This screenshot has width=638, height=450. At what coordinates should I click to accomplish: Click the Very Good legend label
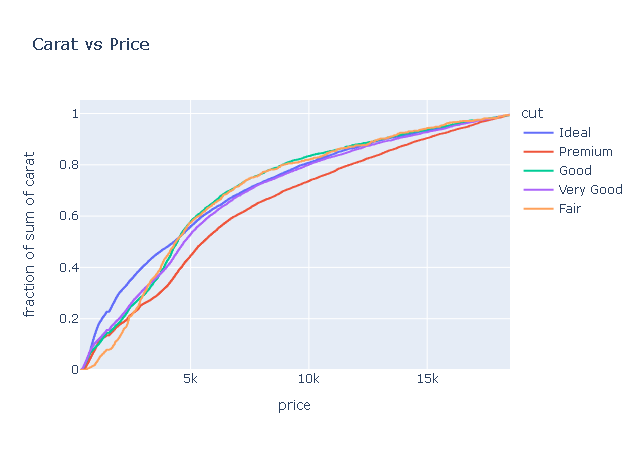pos(590,190)
